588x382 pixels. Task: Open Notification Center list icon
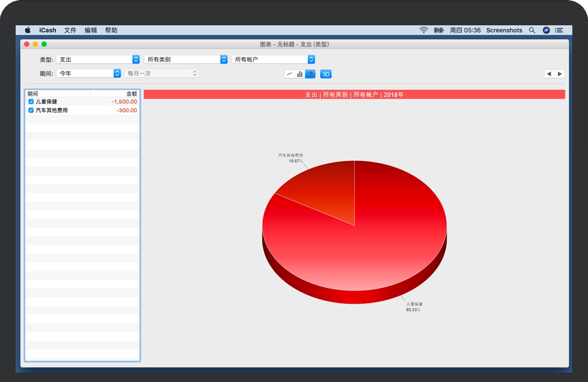click(560, 30)
